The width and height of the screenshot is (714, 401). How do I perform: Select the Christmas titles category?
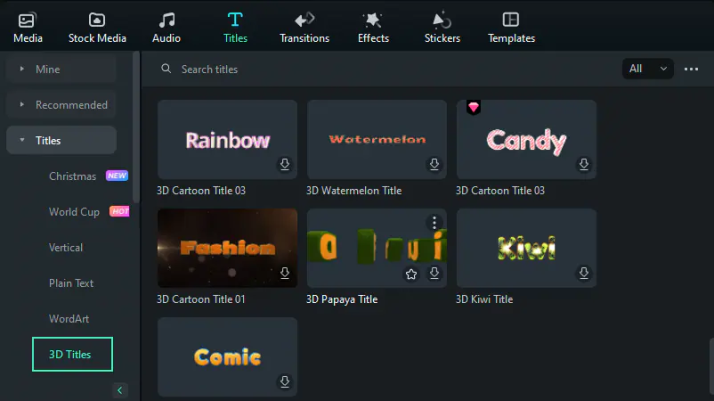click(73, 176)
